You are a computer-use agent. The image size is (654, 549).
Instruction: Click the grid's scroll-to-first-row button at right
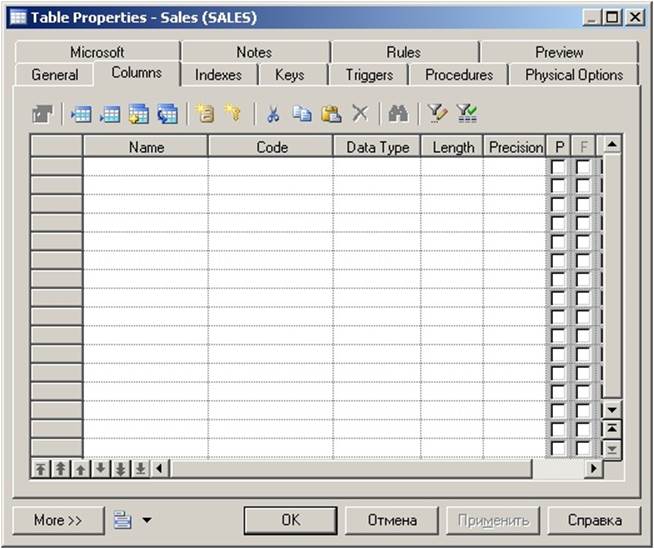612,428
